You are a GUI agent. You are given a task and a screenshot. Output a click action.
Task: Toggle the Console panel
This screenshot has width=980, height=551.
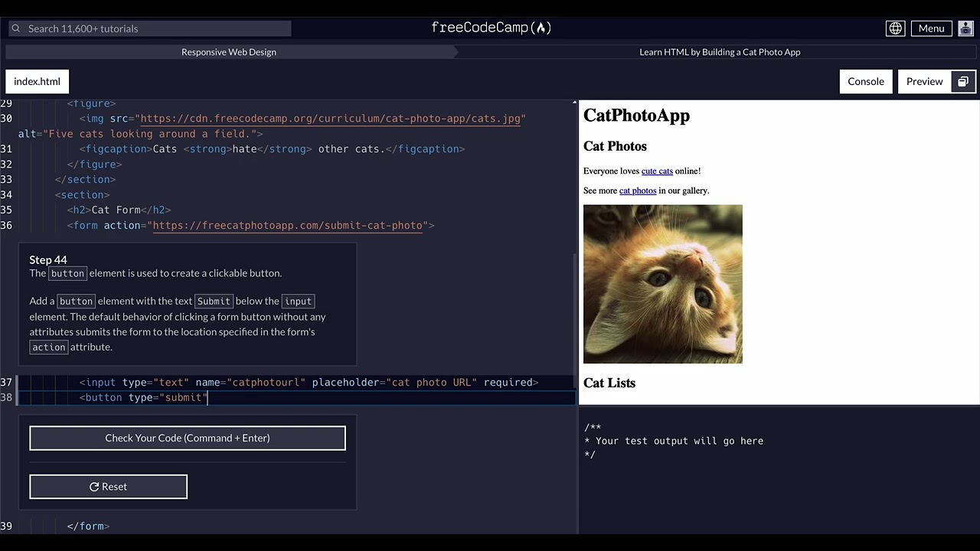click(866, 82)
